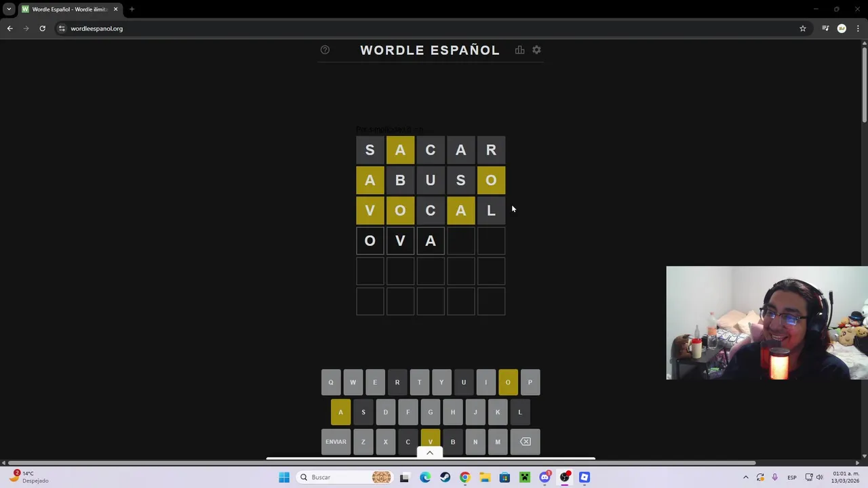Open Task View on the taskbar

click(x=404, y=477)
